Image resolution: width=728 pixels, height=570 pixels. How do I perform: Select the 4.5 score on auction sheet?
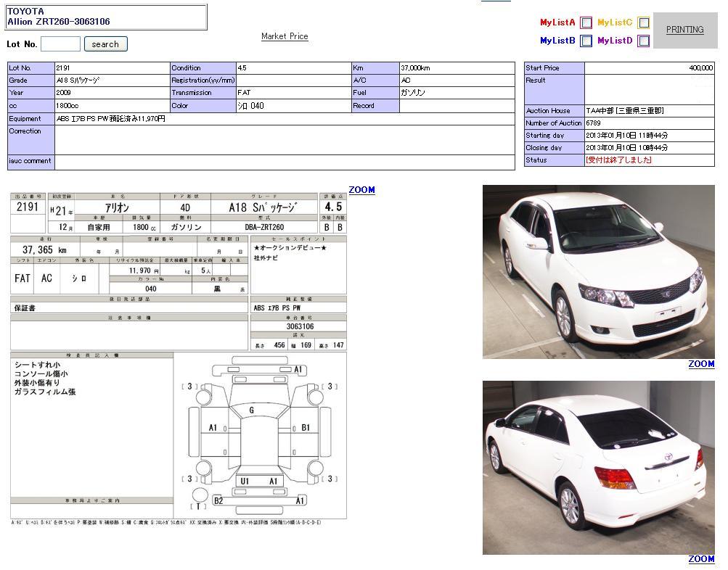click(333, 207)
